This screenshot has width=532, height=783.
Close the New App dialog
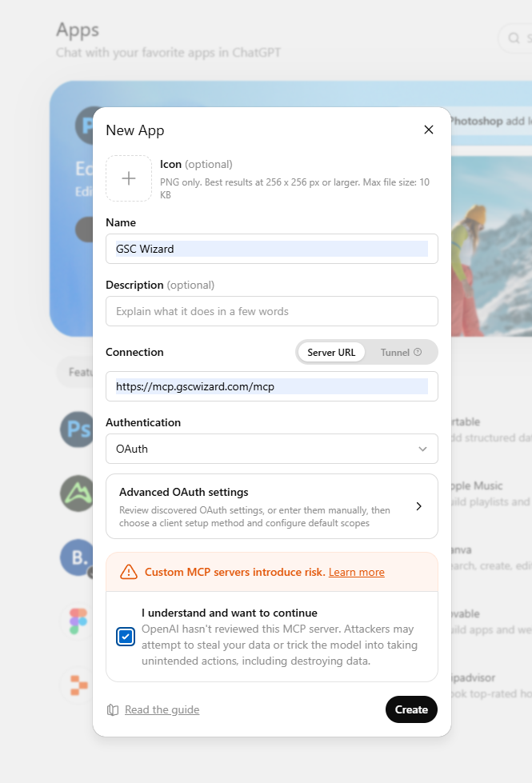pyautogui.click(x=429, y=130)
